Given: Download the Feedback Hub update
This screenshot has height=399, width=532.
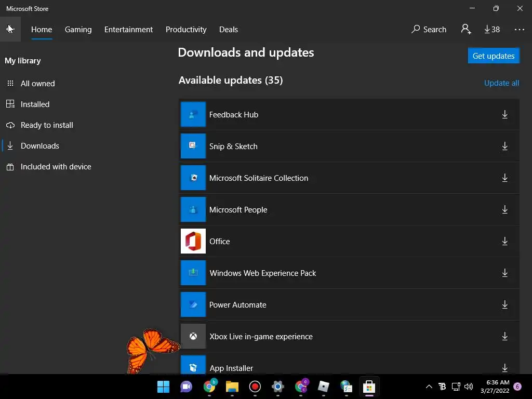Looking at the screenshot, I should pyautogui.click(x=504, y=115).
